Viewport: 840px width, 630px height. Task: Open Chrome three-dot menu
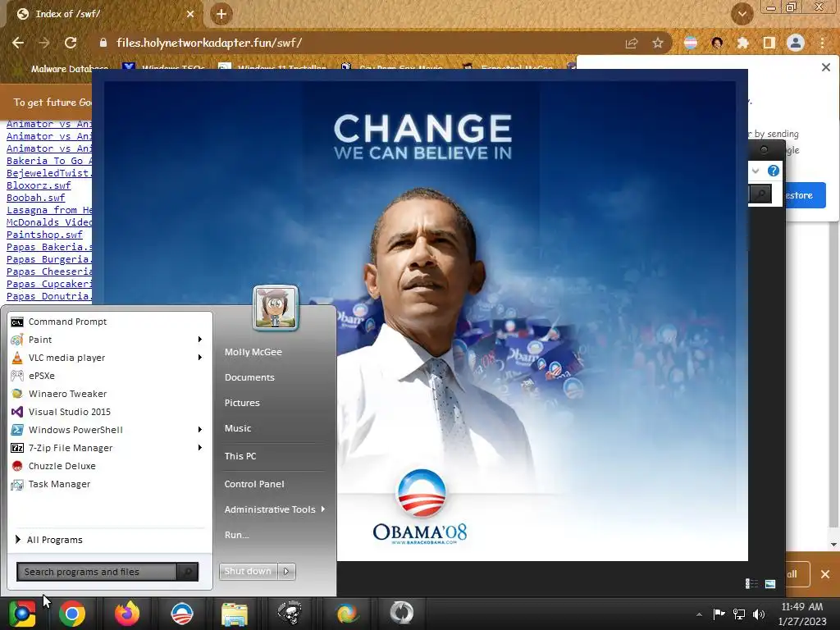(822, 43)
